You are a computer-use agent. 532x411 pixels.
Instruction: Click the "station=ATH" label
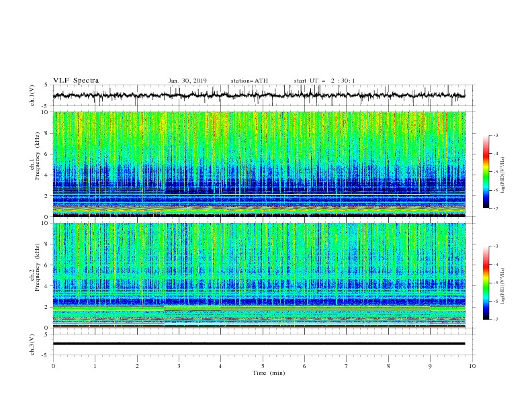[249, 81]
